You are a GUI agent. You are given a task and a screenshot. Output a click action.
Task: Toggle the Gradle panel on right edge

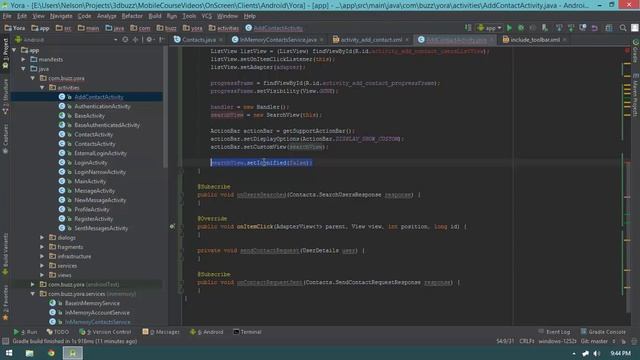[636, 51]
